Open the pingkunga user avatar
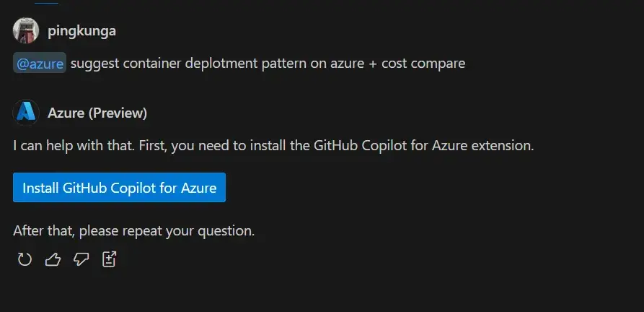The width and height of the screenshot is (644, 312). pos(26,30)
